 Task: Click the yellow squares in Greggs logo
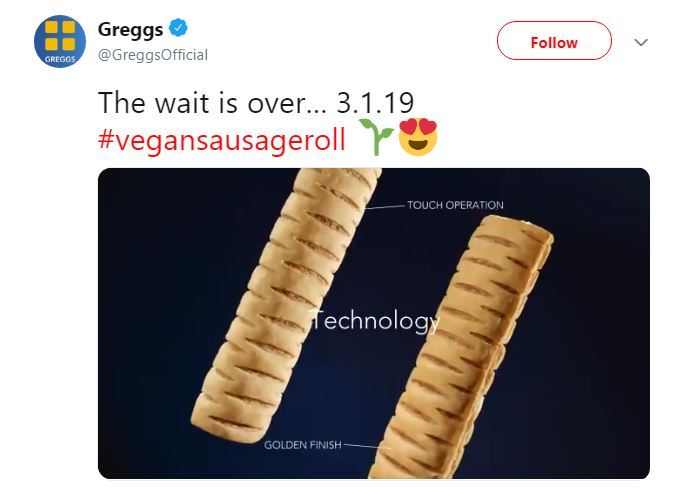point(60,35)
